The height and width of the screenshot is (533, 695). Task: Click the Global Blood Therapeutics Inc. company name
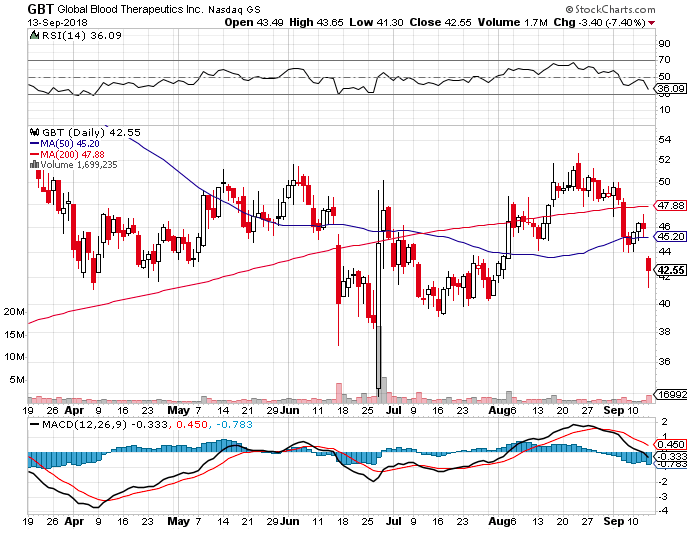tap(131, 9)
